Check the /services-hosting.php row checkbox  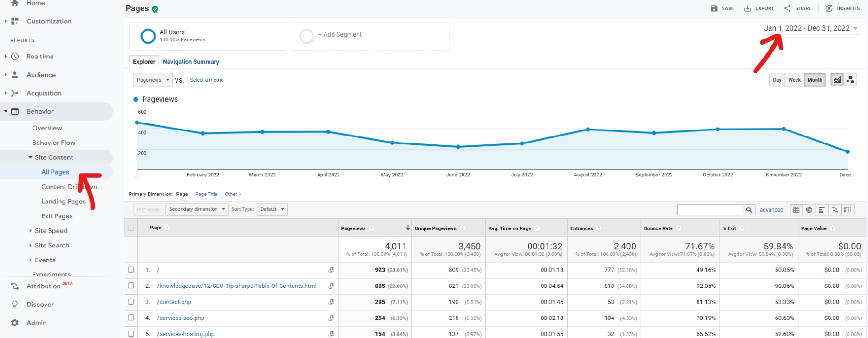(x=131, y=333)
